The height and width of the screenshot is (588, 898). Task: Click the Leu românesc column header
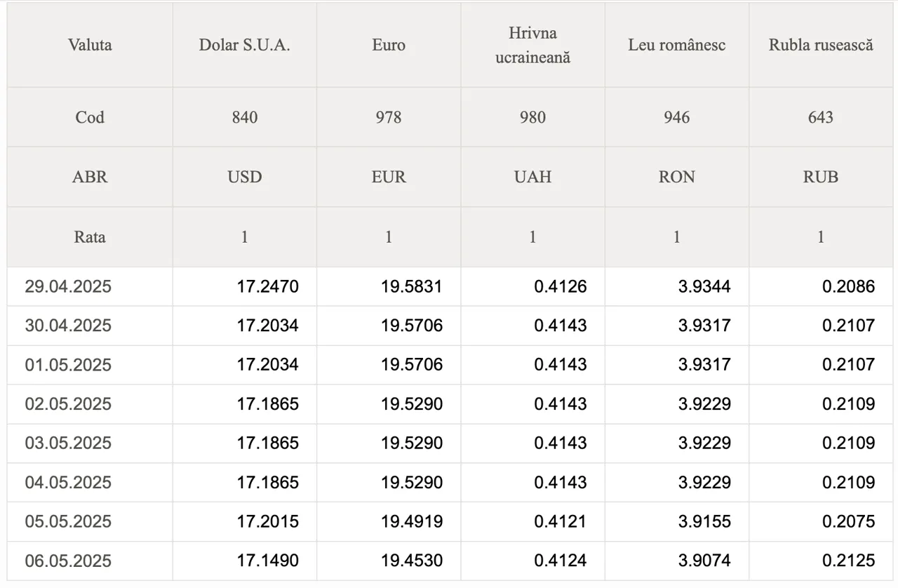[x=677, y=45]
